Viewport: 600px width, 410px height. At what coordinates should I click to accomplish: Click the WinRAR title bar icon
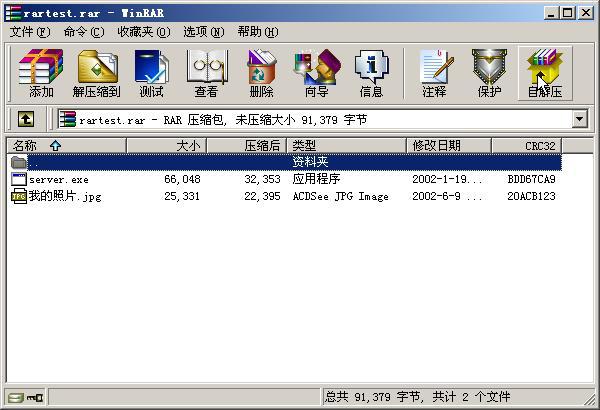(x=13, y=13)
